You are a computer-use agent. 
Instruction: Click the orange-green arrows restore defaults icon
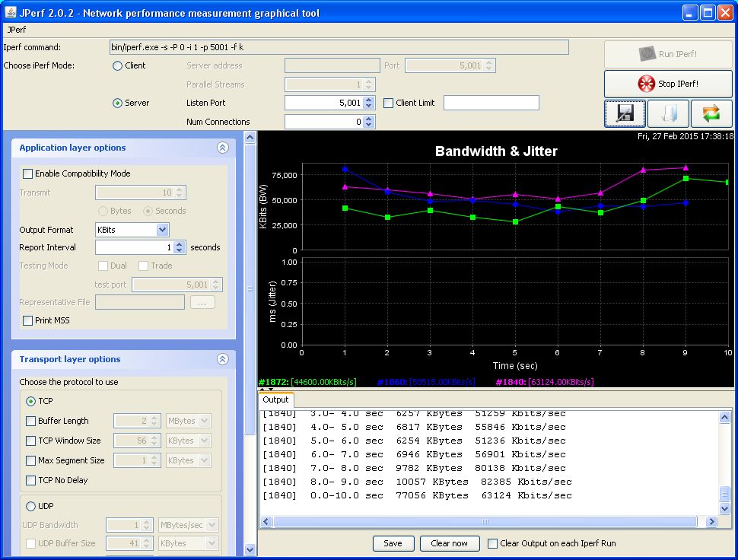tap(711, 114)
